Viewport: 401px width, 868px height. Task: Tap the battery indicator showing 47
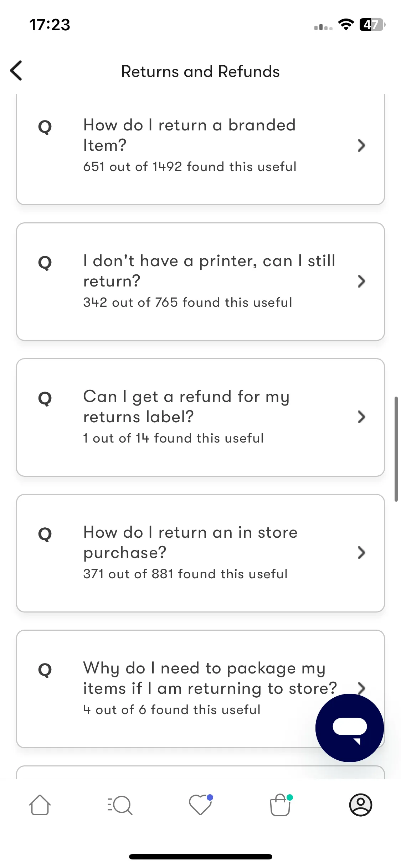click(372, 25)
